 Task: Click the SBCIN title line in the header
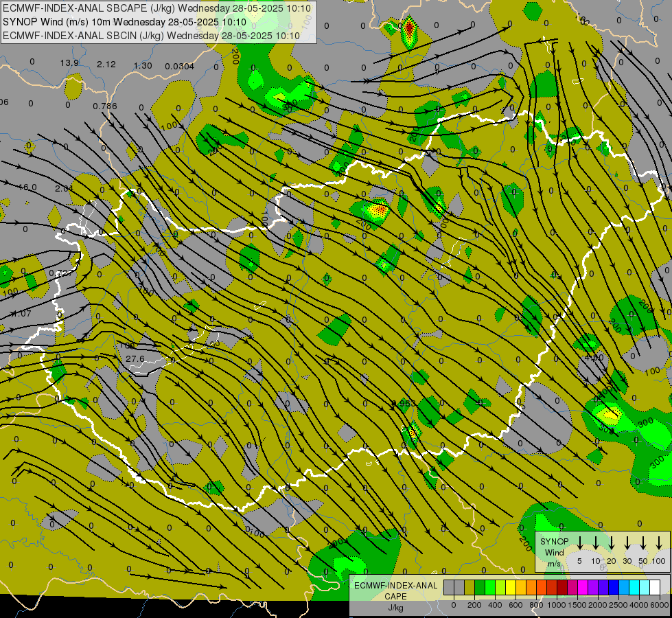[151, 36]
